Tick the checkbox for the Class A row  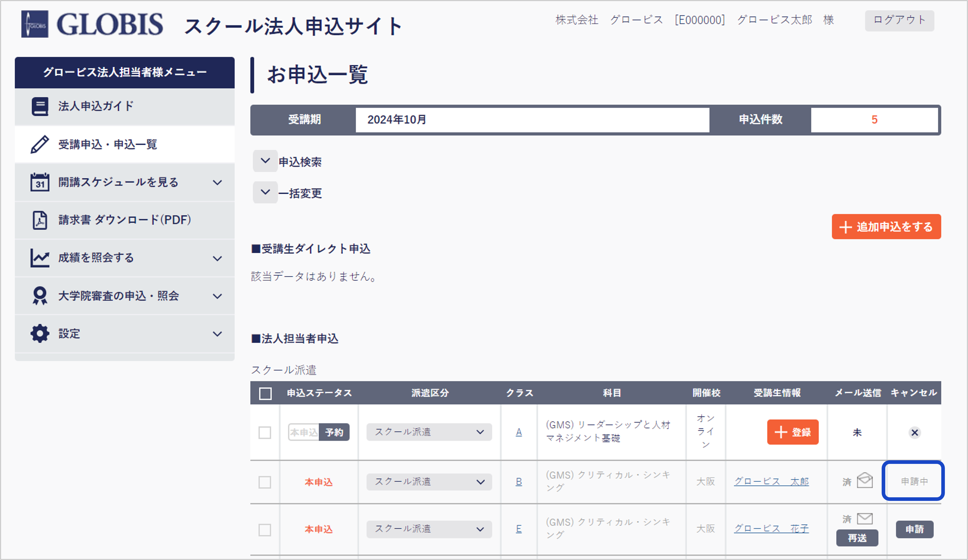(x=265, y=433)
